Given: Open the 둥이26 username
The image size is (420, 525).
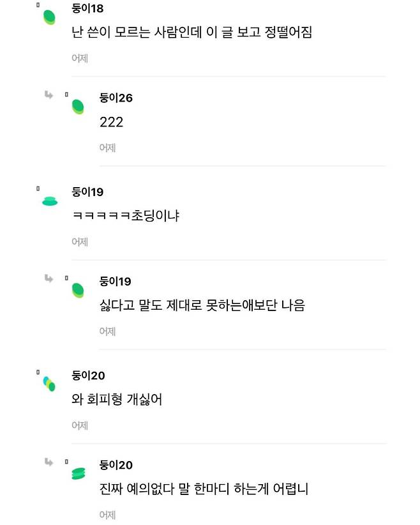Looking at the screenshot, I should (116, 98).
